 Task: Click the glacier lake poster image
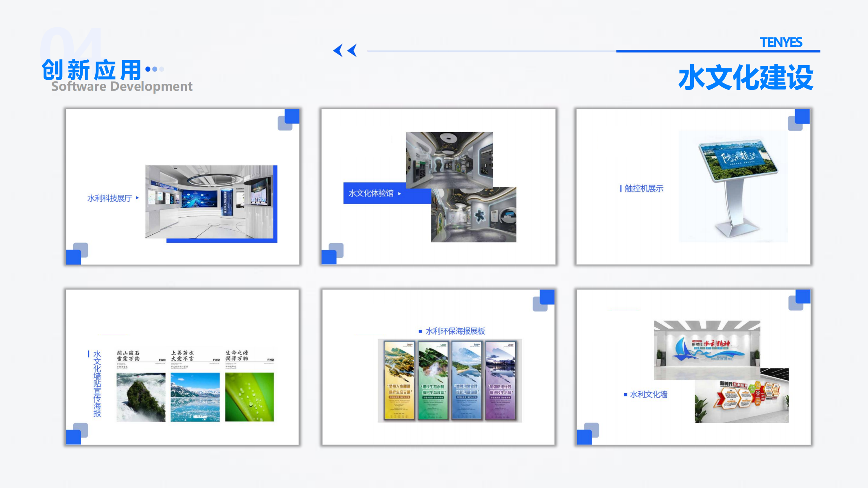195,397
